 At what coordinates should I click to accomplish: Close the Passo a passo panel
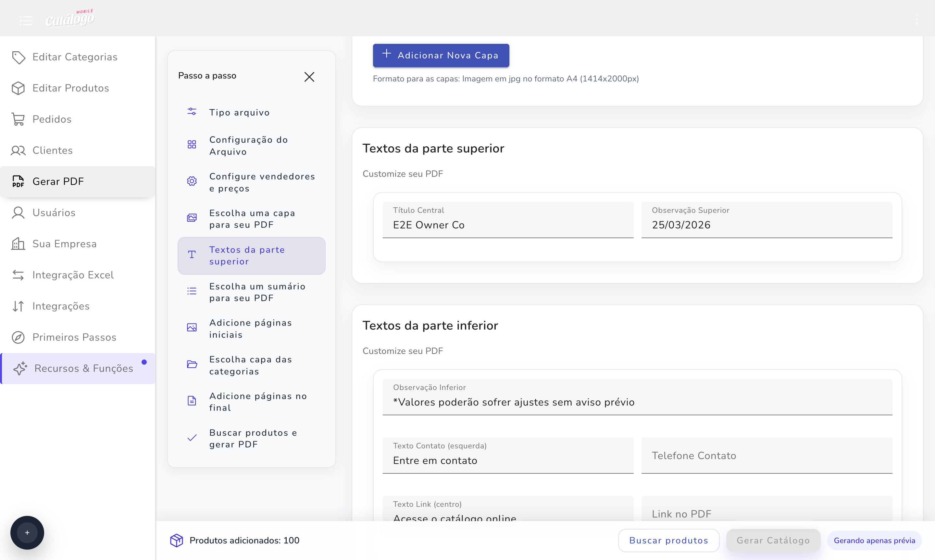coord(309,77)
